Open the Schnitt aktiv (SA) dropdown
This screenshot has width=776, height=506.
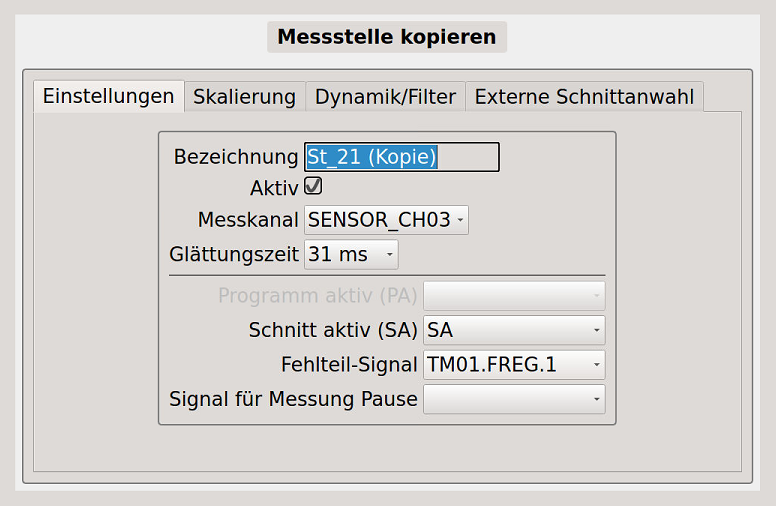pyautogui.click(x=514, y=329)
